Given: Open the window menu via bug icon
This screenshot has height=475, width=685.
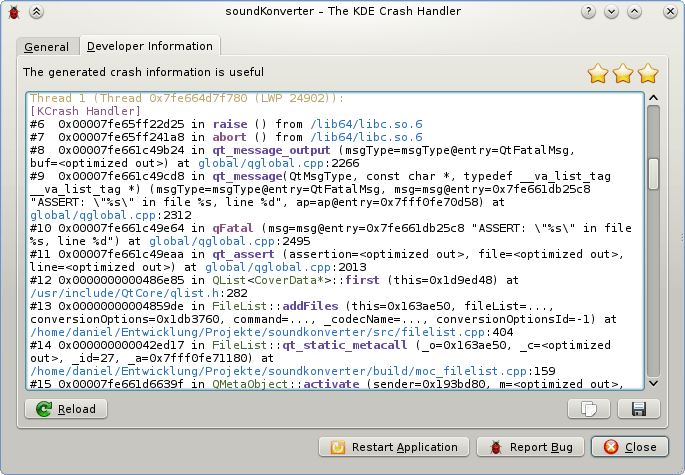Looking at the screenshot, I should (13, 13).
